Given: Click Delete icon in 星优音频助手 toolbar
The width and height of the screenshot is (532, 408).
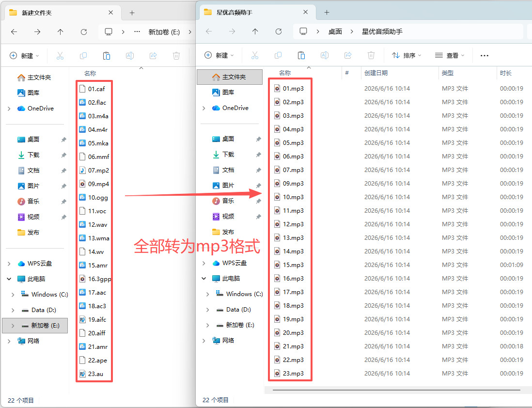Looking at the screenshot, I should point(371,55).
